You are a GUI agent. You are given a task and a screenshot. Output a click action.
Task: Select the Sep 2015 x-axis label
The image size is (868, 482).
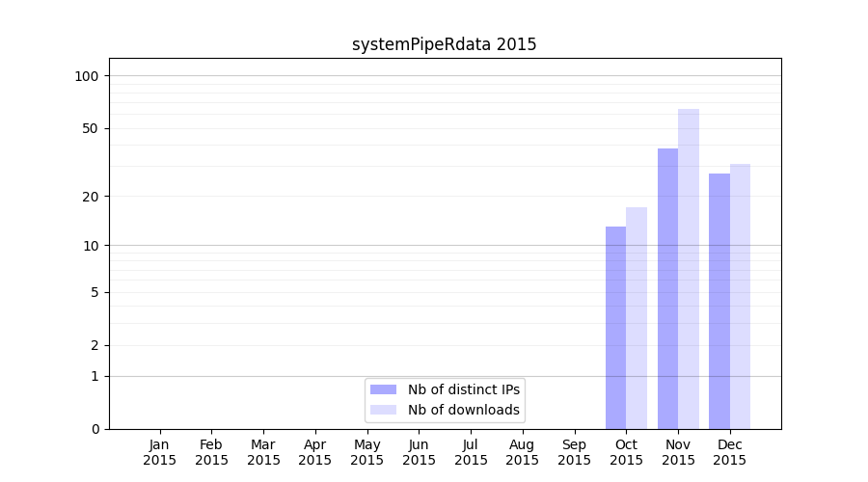tap(574, 452)
